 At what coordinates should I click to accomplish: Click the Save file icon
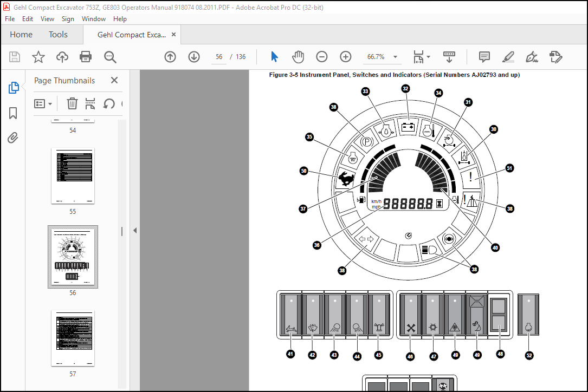[15, 57]
